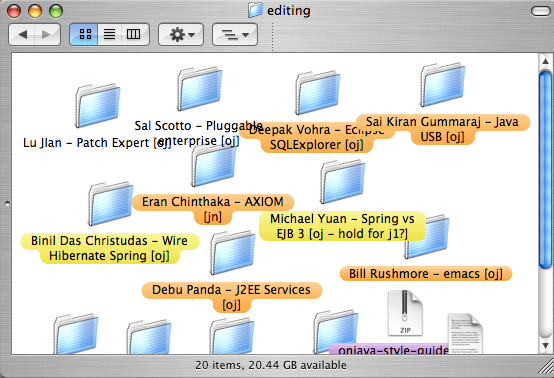Click the purple onjava-style-guide label
Screen dimensions: 554x378
[x=389, y=349]
